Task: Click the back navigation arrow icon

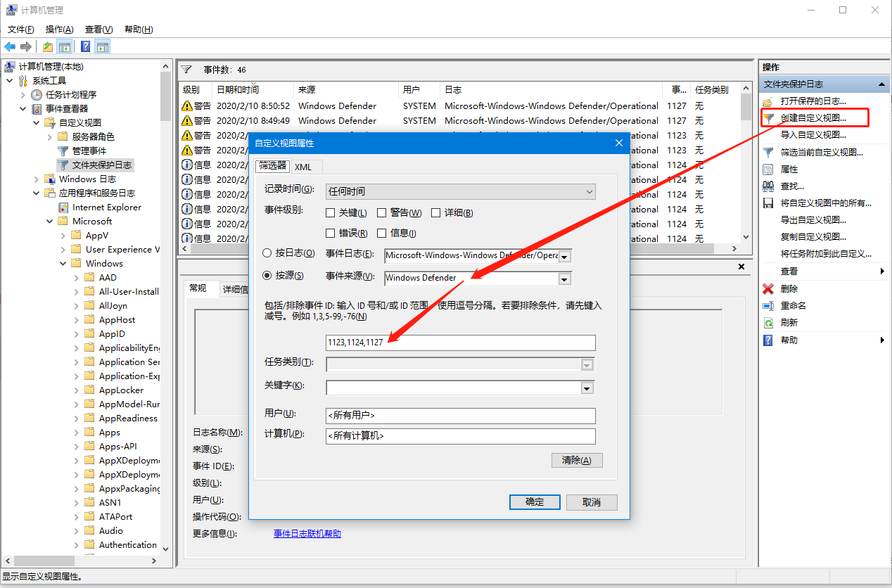Action: coord(9,46)
